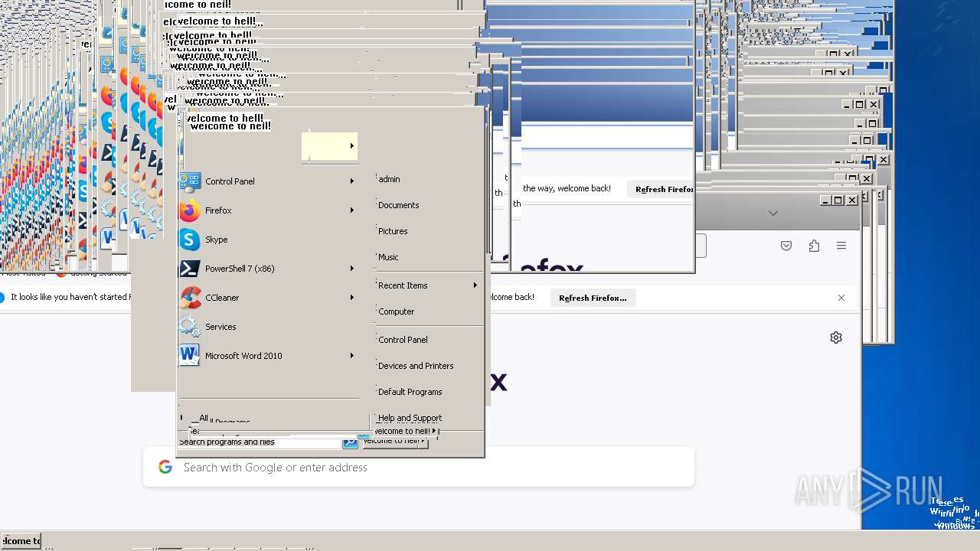Click the Search with Google address field
980x551 pixels.
[x=419, y=468]
